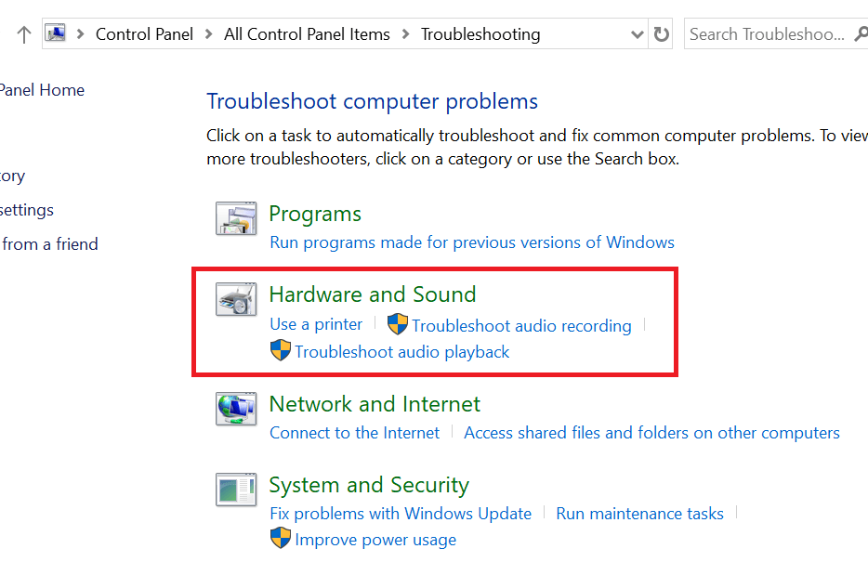Viewport: 868px width, 588px height.
Task: Click the Search Troubleshooting input field
Action: tap(764, 34)
